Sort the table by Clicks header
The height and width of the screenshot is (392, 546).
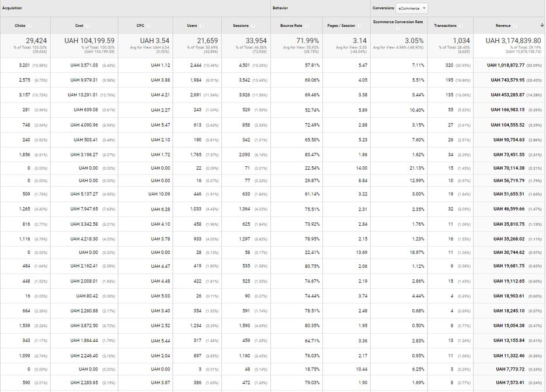coord(20,26)
